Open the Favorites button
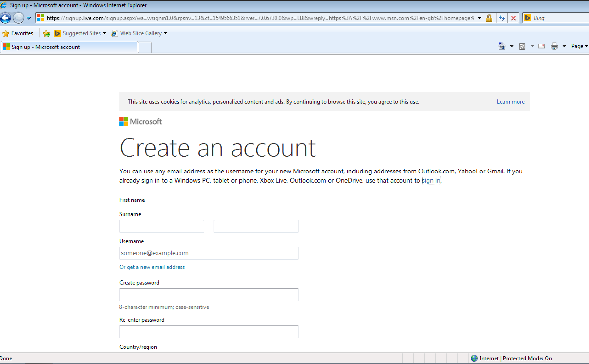 click(18, 33)
